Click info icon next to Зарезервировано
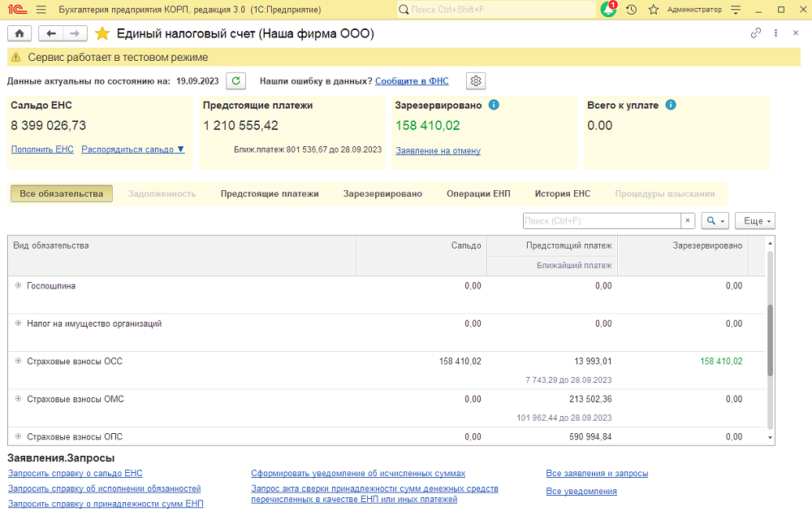The height and width of the screenshot is (516, 812). [x=494, y=105]
